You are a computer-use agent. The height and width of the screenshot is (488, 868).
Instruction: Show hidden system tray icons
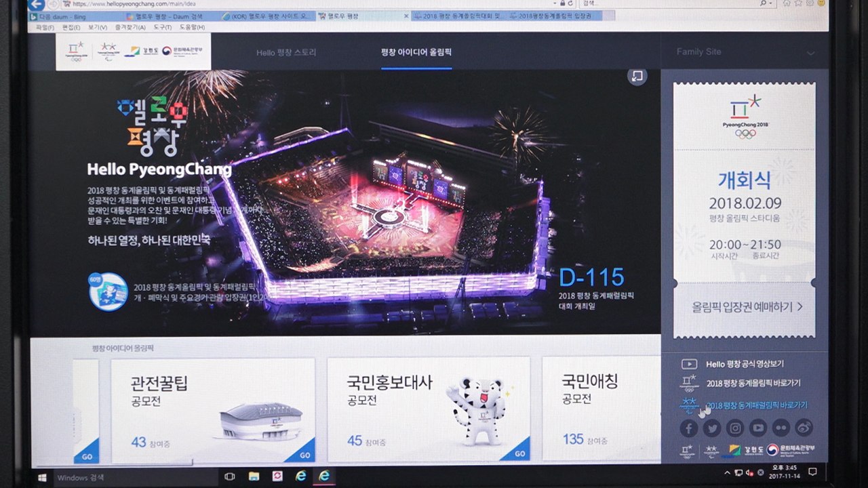[728, 472]
